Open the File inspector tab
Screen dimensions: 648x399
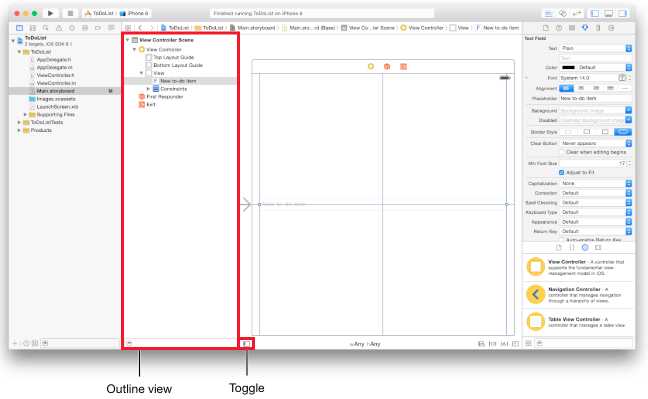546,28
